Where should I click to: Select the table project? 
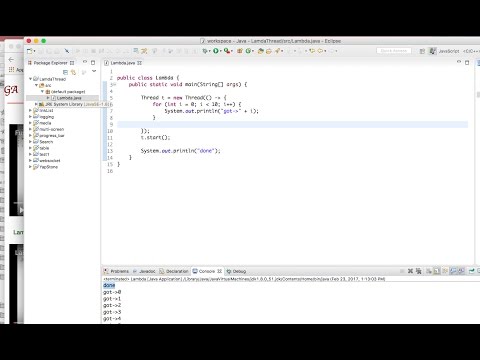[44, 148]
